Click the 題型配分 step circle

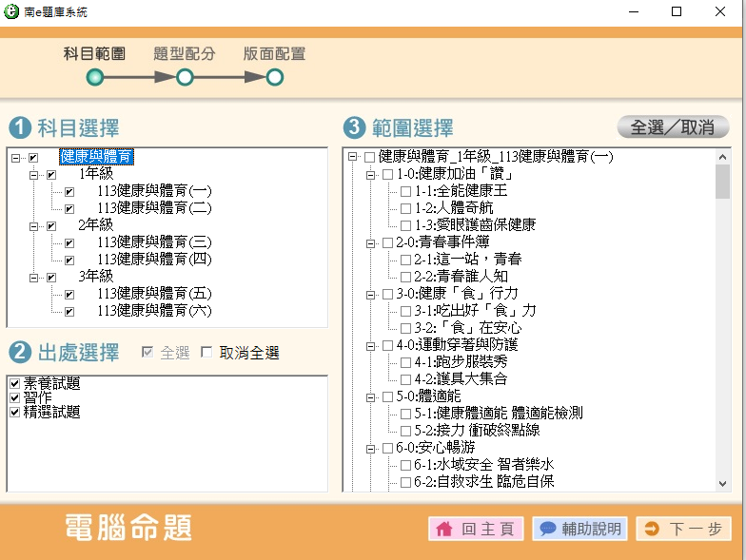185,77
